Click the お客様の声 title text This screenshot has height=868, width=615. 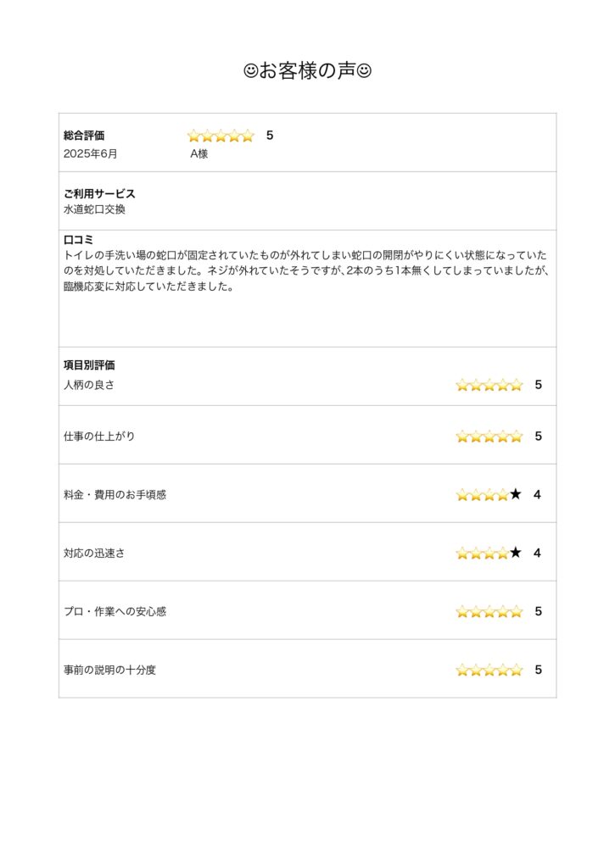[x=307, y=72]
